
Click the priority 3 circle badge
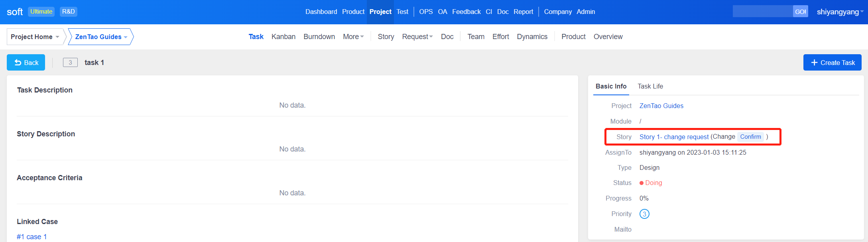[x=644, y=214]
